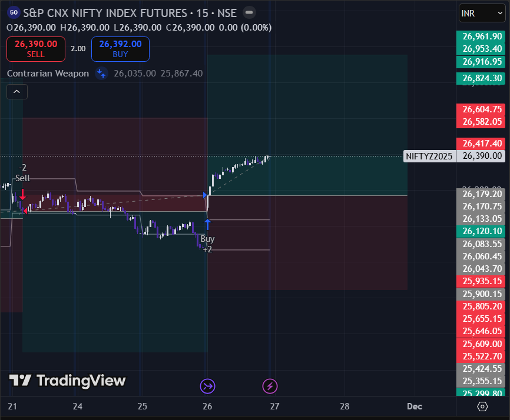Click the 24 date label on time axis

[x=77, y=406]
